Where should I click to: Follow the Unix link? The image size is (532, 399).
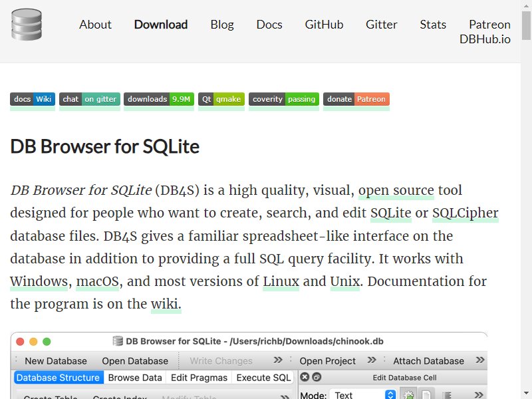[344, 281]
